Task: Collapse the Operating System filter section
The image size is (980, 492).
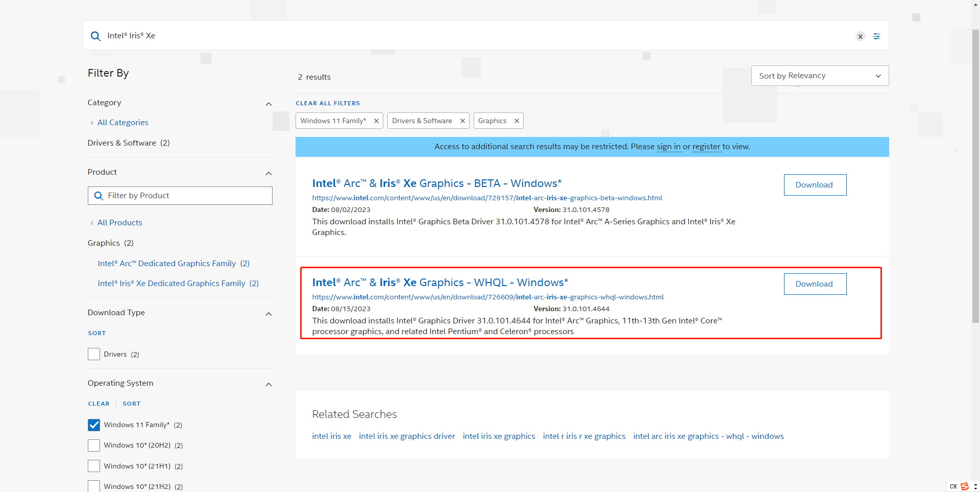Action: point(268,384)
